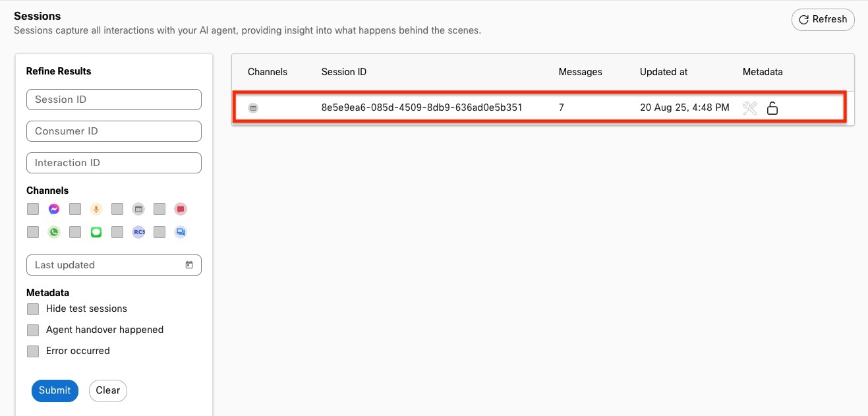Click the tools icon in session metadata
Viewport: 868px width, 416px height.
(750, 108)
